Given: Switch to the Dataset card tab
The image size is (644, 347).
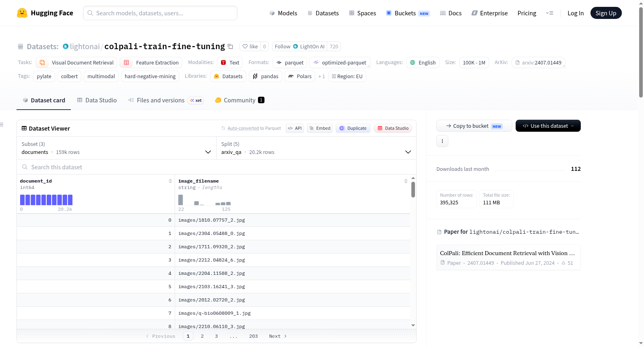Looking at the screenshot, I should (x=43, y=100).
